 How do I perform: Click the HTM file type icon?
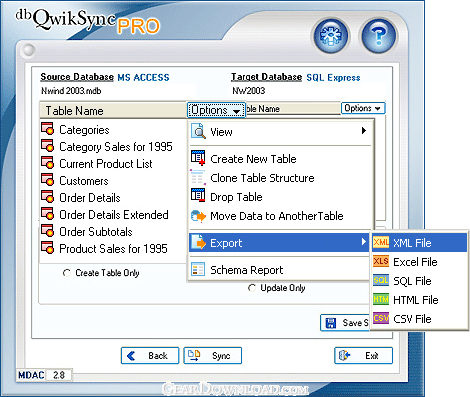pyautogui.click(x=381, y=299)
